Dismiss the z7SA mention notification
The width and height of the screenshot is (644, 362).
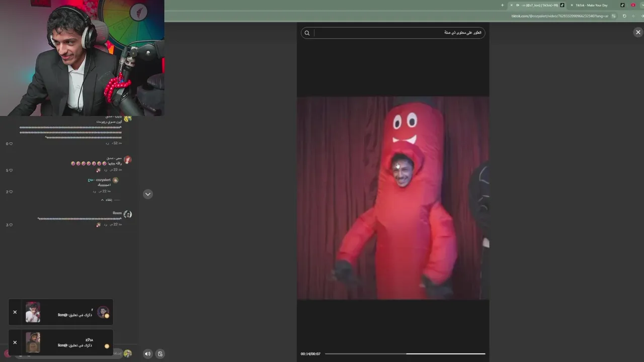15,342
